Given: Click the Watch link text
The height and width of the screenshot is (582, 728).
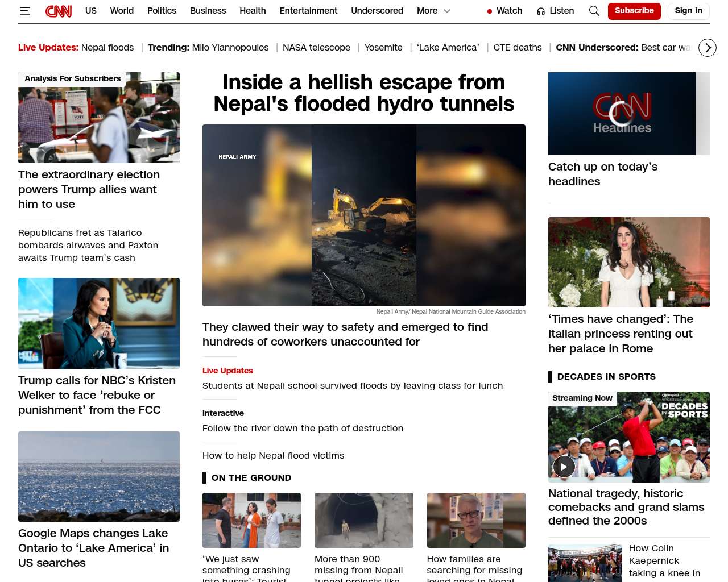Looking at the screenshot, I should point(509,11).
